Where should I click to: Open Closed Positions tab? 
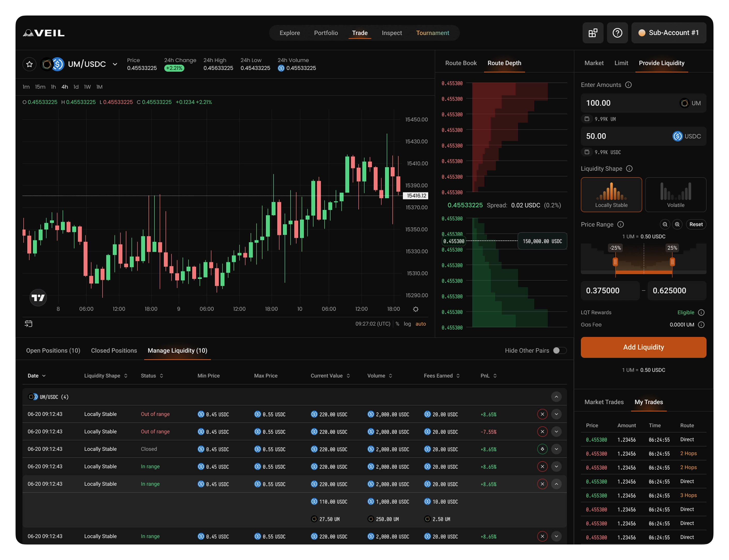pos(114,350)
